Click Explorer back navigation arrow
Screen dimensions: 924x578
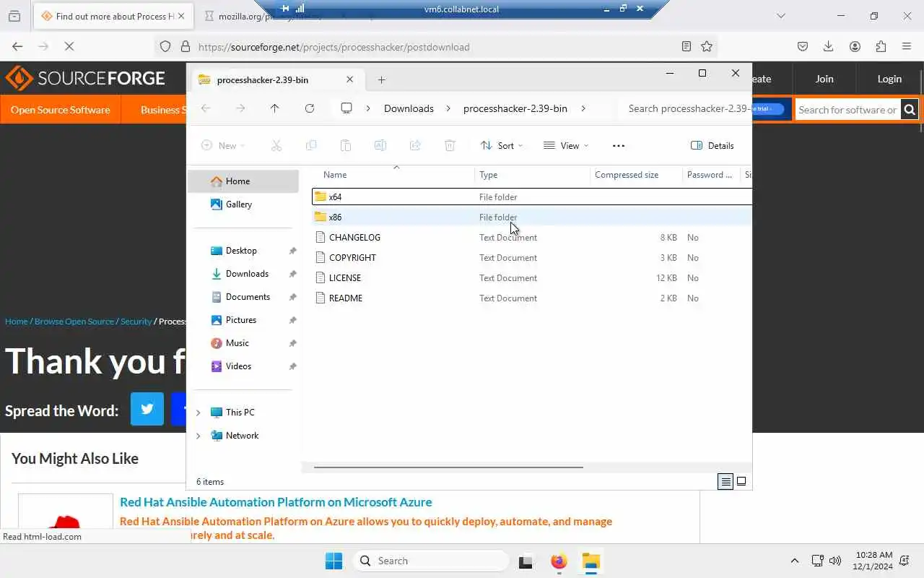click(x=206, y=108)
